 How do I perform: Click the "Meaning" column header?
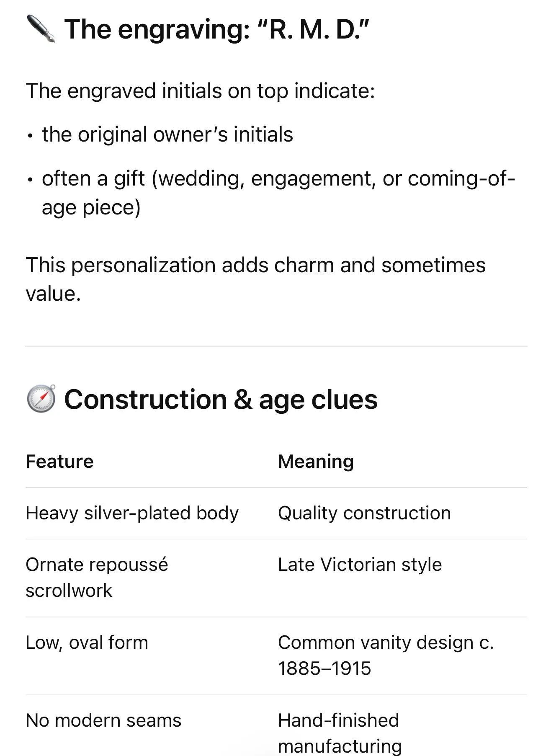[x=316, y=461]
